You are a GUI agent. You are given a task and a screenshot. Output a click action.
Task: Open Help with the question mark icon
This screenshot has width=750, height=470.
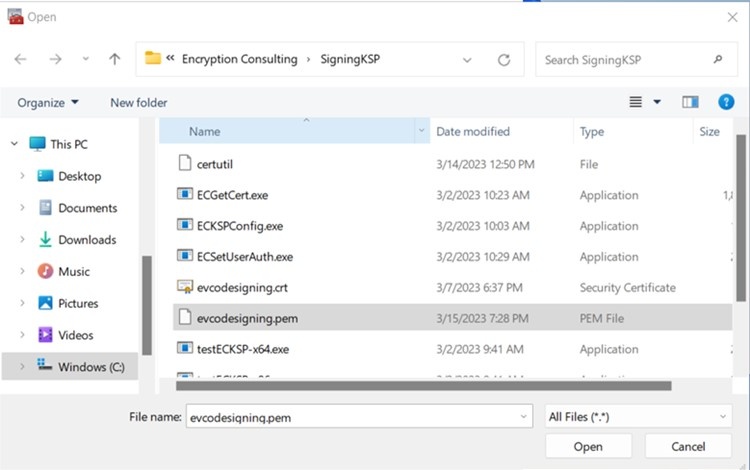726,102
